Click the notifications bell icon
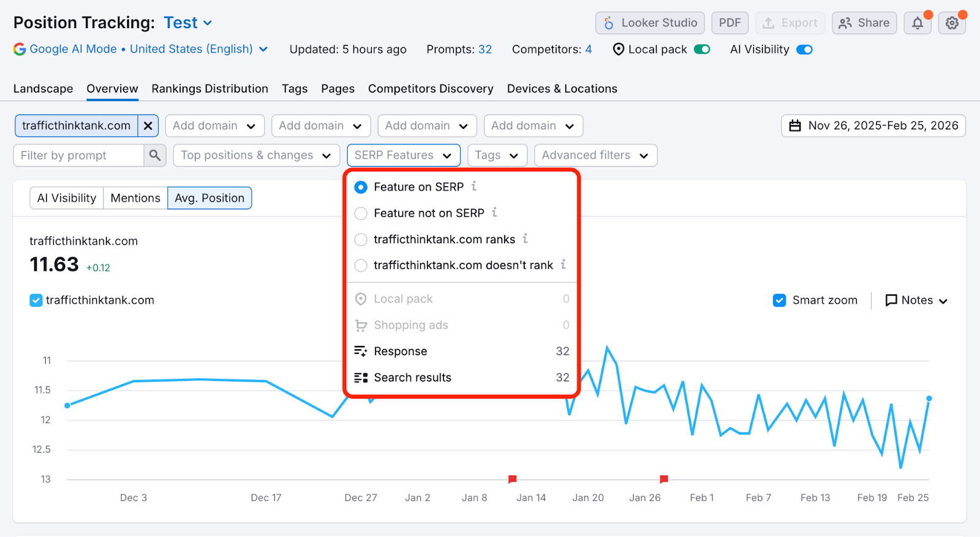Screen dimensions: 980x537 (917, 23)
